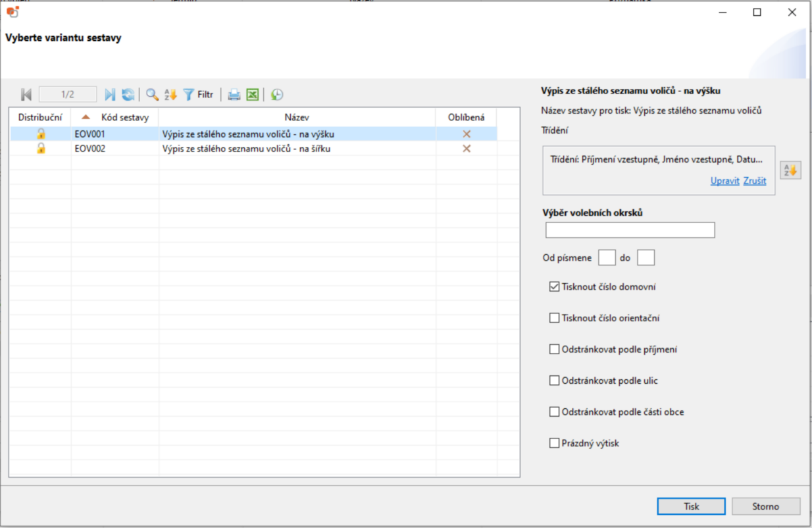Select the EOV002 na šířku row
The image size is (812, 528).
(x=246, y=149)
